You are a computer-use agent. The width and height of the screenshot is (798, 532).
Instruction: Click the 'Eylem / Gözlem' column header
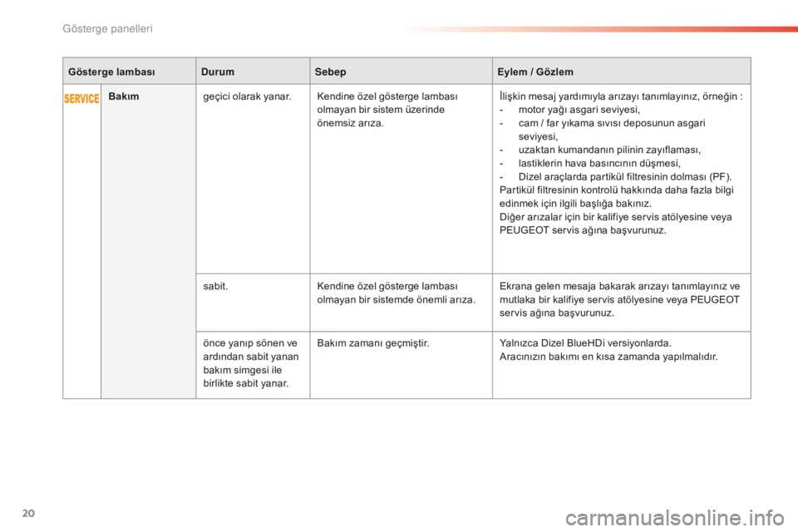click(x=535, y=71)
